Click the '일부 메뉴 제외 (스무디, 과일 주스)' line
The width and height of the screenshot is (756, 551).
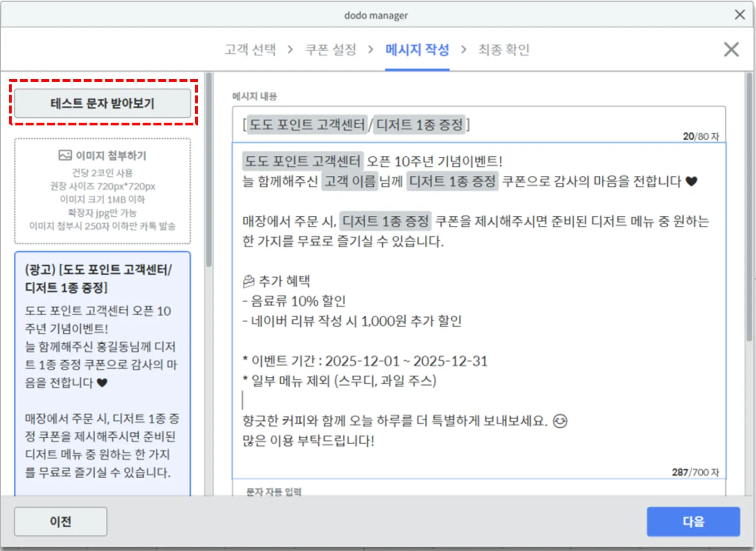339,381
